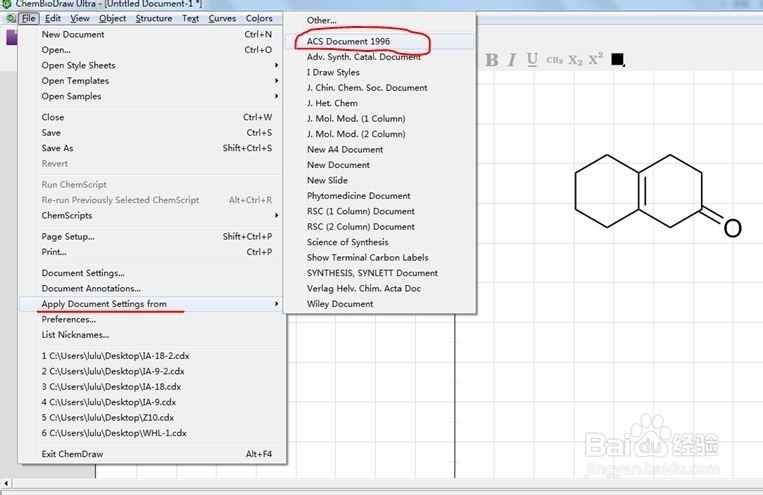This screenshot has width=763, height=495.
Task: Choose Open... in File menu
Action: pyautogui.click(x=151, y=50)
